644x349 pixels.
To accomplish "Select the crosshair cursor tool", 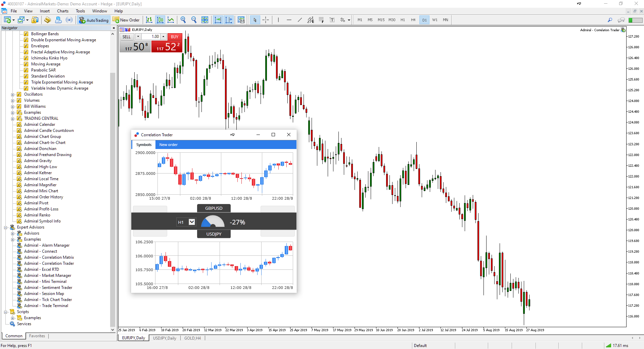I will tap(266, 20).
